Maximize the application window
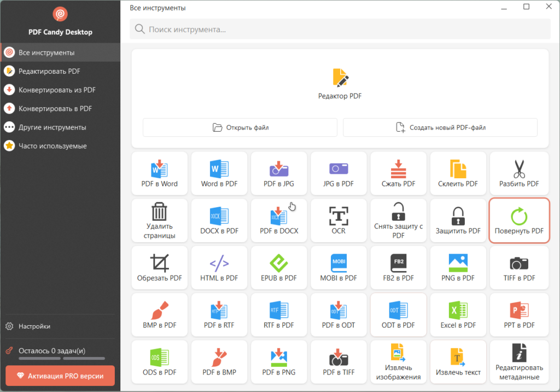 pos(526,7)
